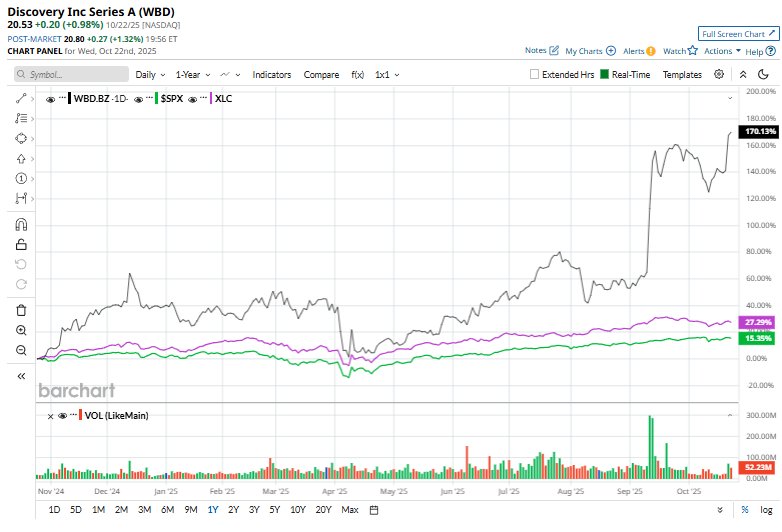This screenshot has width=782, height=532.
Task: Open the custom date range calendar
Action: (374, 510)
